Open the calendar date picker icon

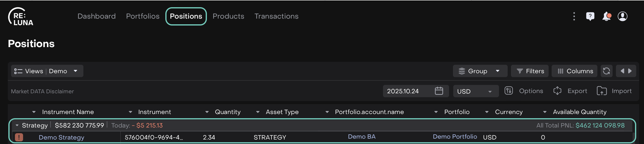pos(439,91)
